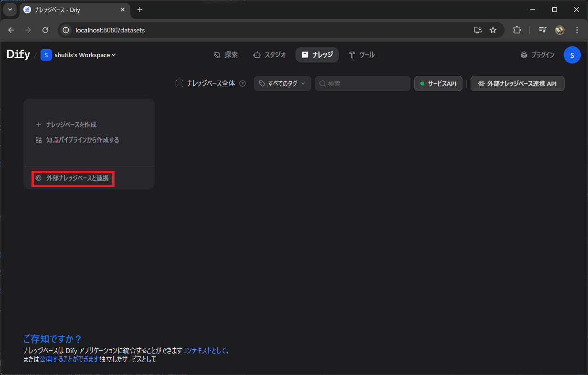The image size is (588, 375).
Task: Switch to スタジオ tab
Action: point(270,55)
